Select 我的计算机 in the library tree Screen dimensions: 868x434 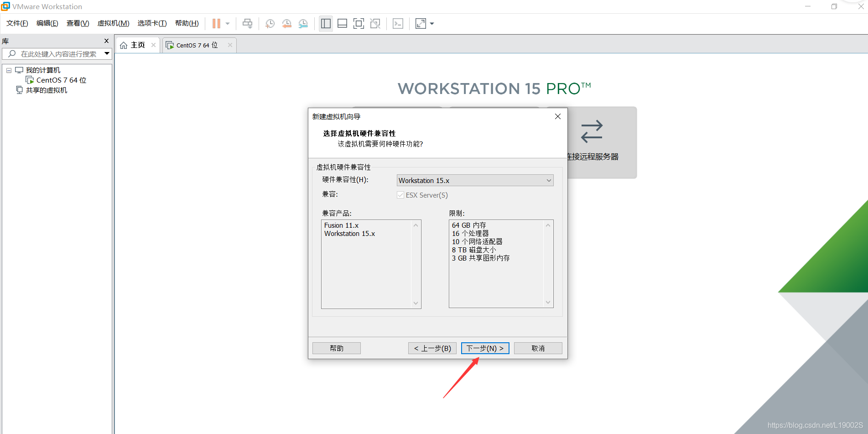tap(43, 70)
